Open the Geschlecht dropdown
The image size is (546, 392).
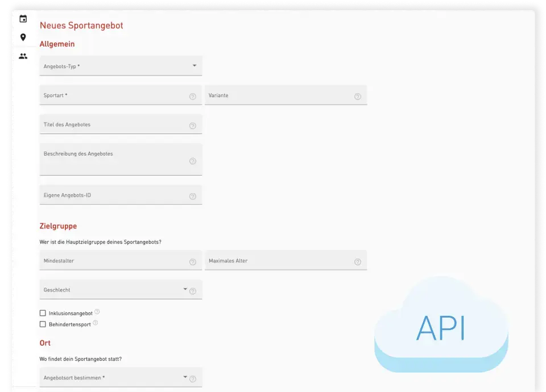tap(185, 289)
